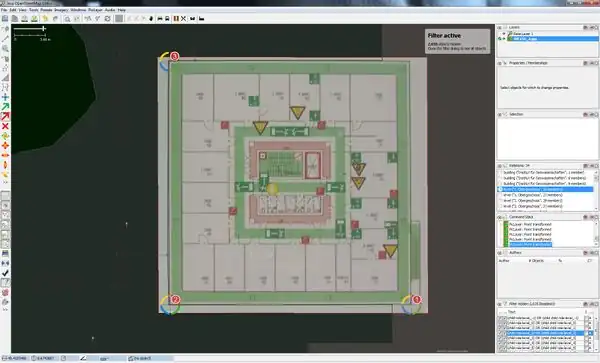The image size is (600, 363).
Task: Click the layer opacity slider at top-left
Action: pyautogui.click(x=30, y=28)
